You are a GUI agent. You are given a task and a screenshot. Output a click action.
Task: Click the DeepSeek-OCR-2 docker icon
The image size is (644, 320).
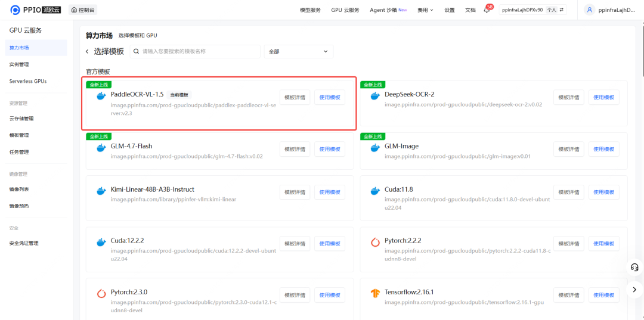pos(375,95)
